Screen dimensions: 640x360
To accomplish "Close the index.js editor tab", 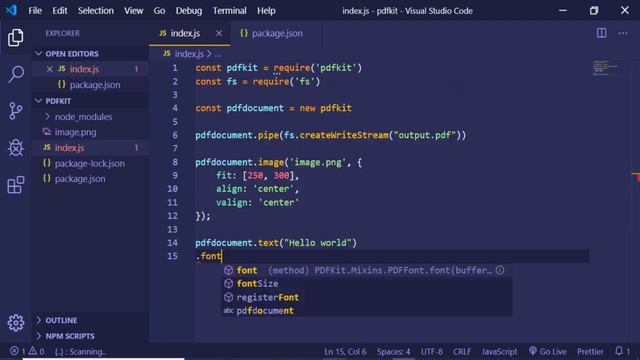I will click(219, 33).
